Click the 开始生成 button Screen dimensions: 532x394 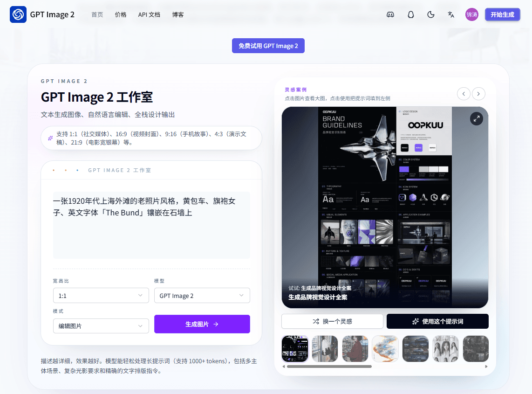[503, 14]
